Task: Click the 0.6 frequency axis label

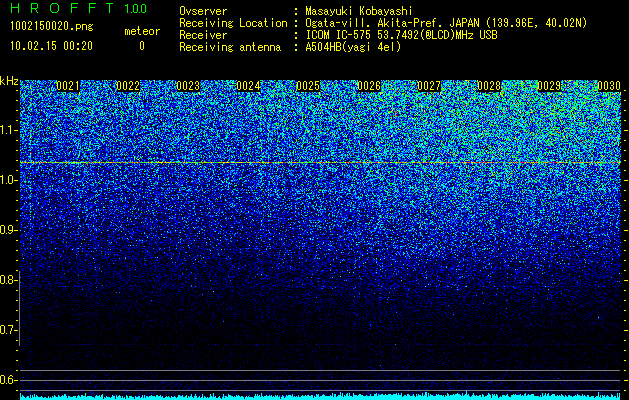Action: click(x=8, y=380)
